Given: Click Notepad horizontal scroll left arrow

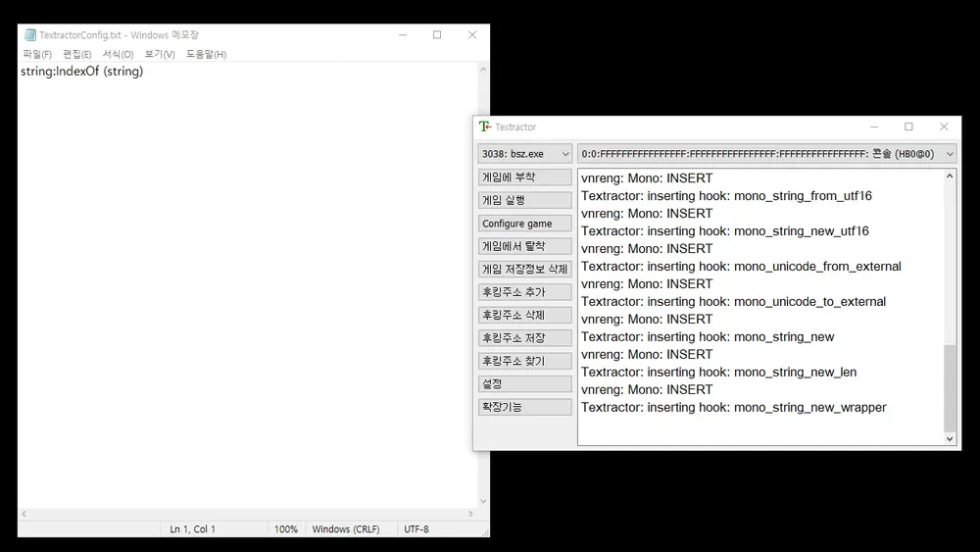Looking at the screenshot, I should [24, 514].
